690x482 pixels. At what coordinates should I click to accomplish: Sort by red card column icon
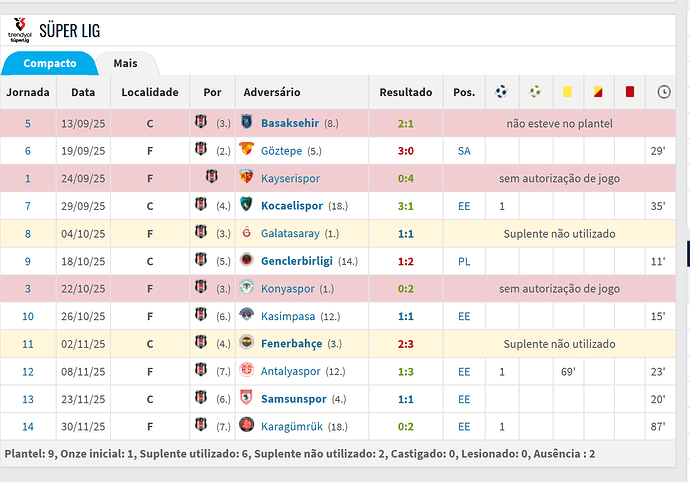630,92
